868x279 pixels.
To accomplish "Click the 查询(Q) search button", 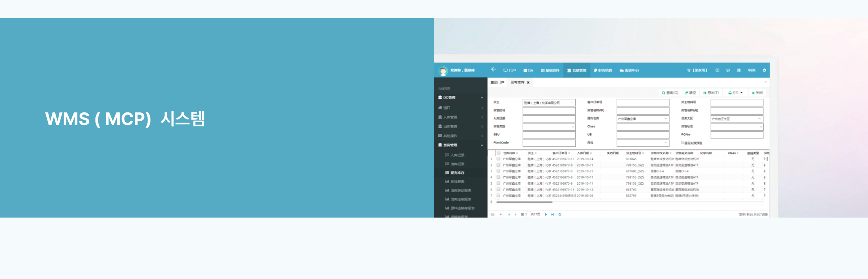I will click(670, 93).
